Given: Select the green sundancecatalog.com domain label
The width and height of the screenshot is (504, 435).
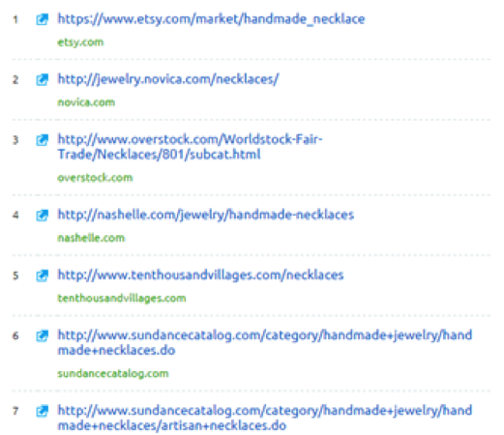Looking at the screenshot, I should point(113,373).
